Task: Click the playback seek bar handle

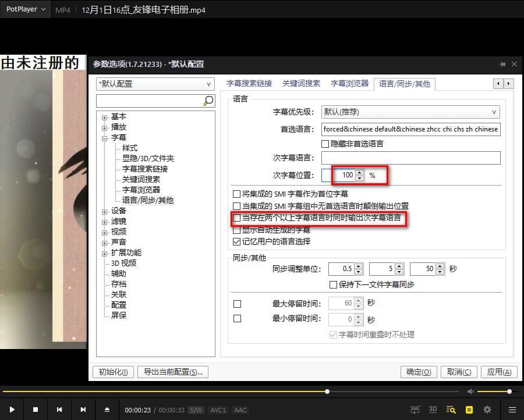Action: pos(327,391)
